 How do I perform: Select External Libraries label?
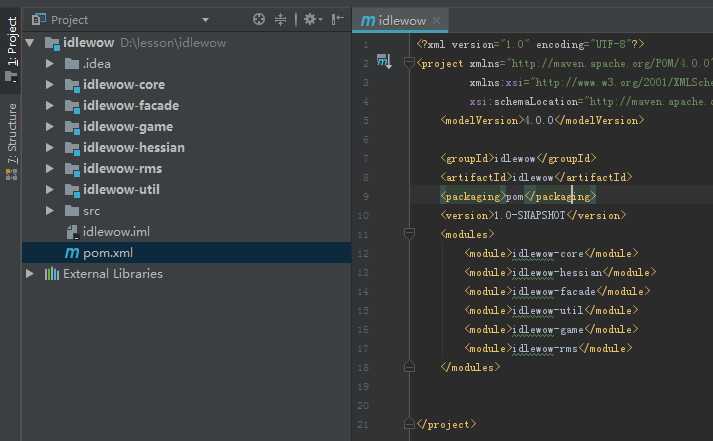click(113, 274)
